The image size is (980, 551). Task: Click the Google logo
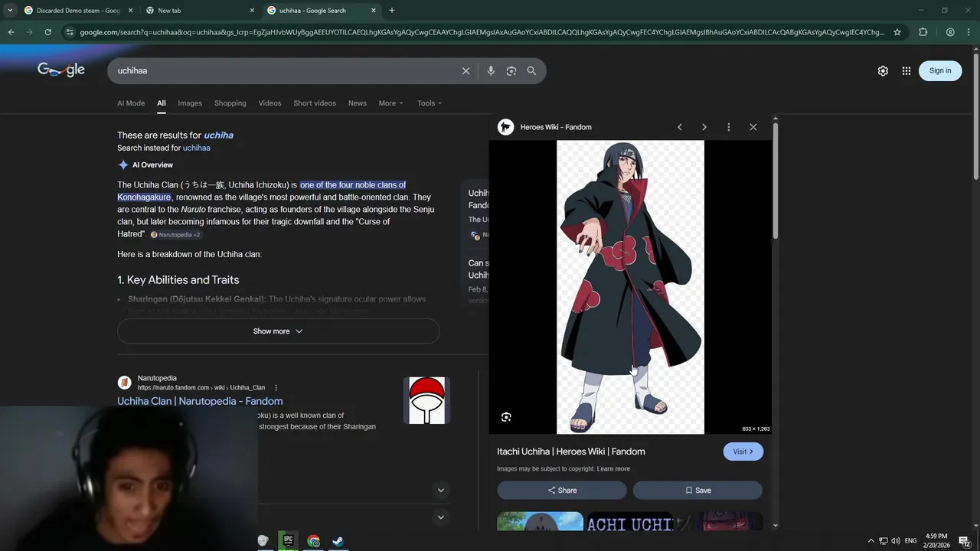coord(61,70)
